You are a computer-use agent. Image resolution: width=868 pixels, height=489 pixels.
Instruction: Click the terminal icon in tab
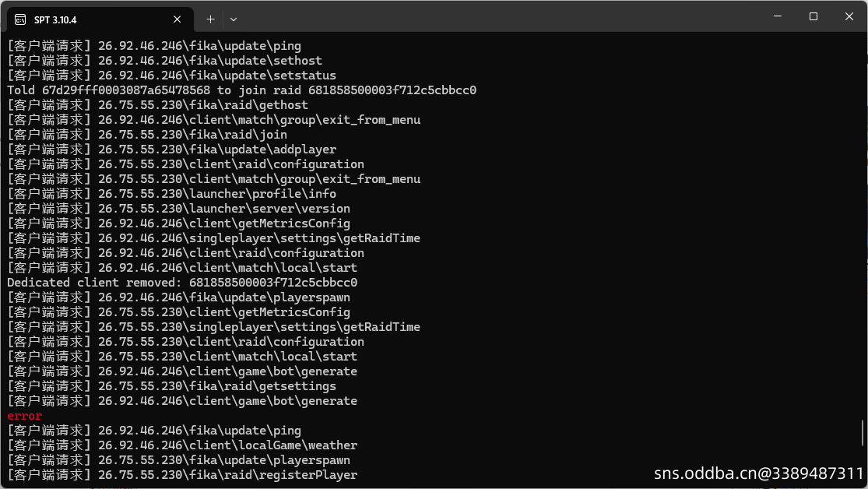coord(20,20)
